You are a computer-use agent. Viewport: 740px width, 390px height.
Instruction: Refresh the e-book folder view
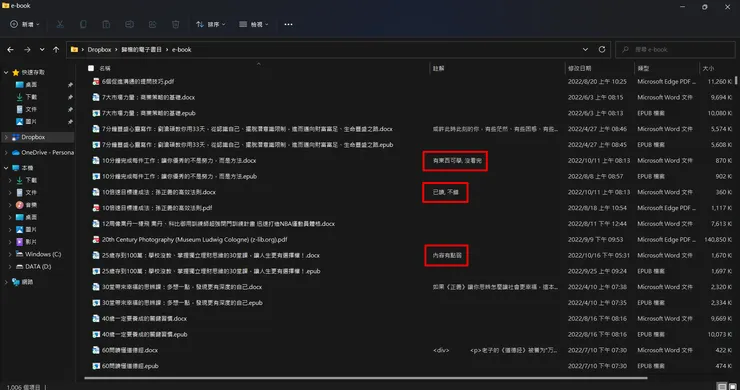(602, 49)
